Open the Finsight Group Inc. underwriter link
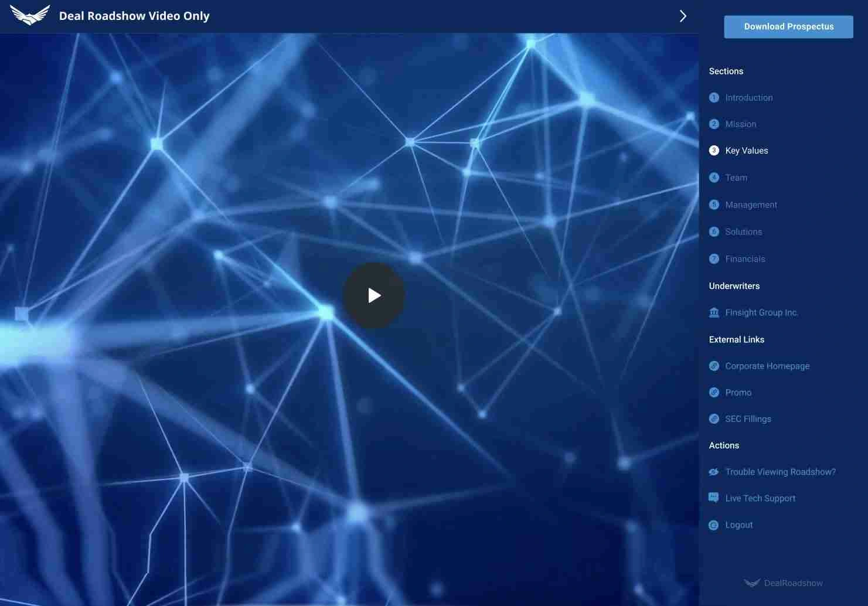 [761, 312]
